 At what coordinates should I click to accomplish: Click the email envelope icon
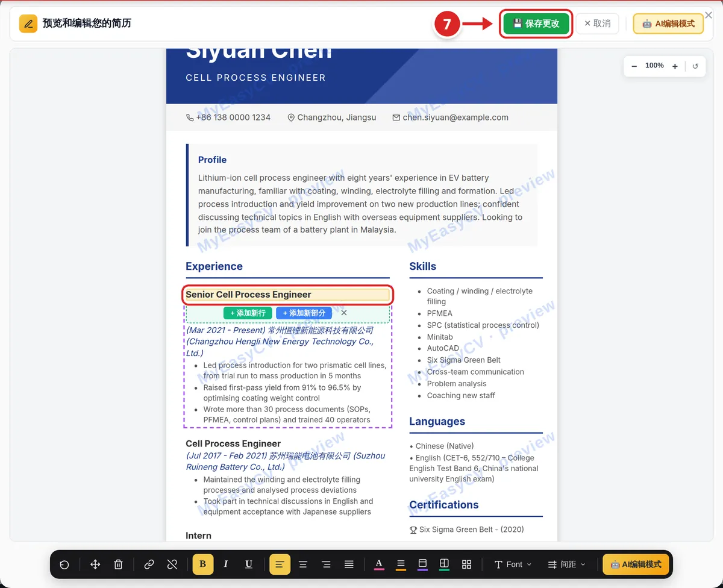pyautogui.click(x=396, y=118)
